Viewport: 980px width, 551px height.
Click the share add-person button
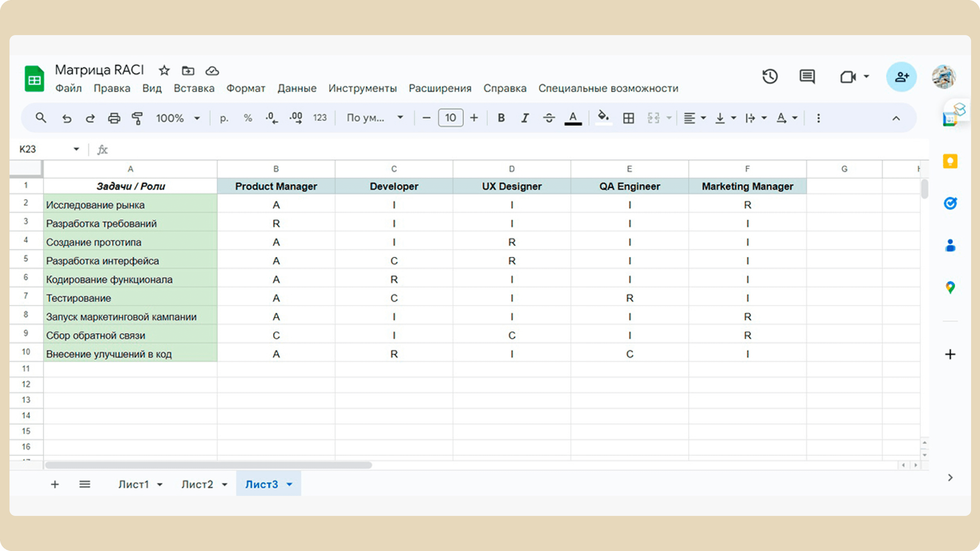(901, 76)
